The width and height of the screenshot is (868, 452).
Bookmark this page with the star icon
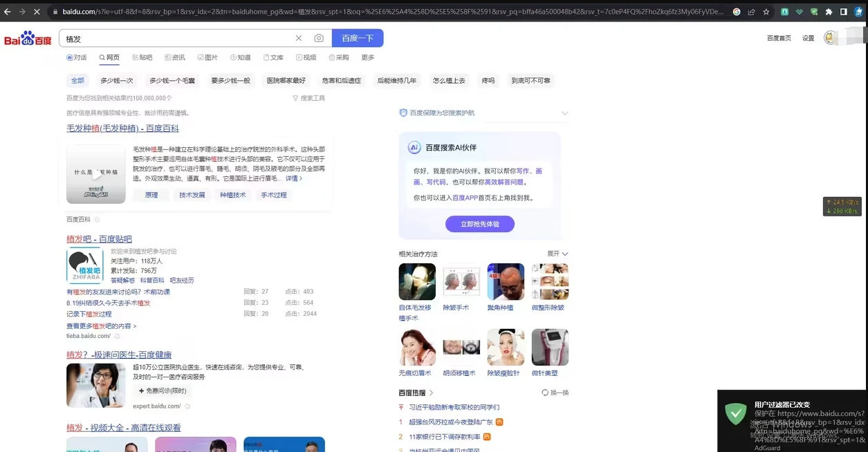coord(766,12)
